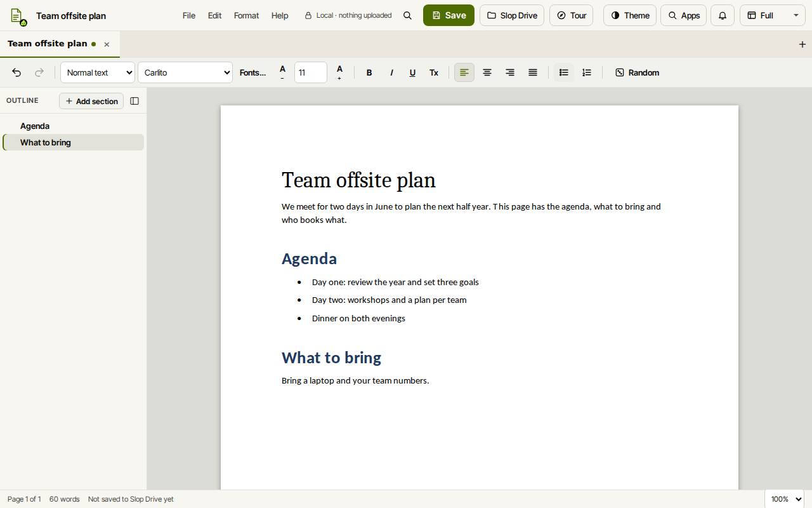Start the Tour

[571, 15]
